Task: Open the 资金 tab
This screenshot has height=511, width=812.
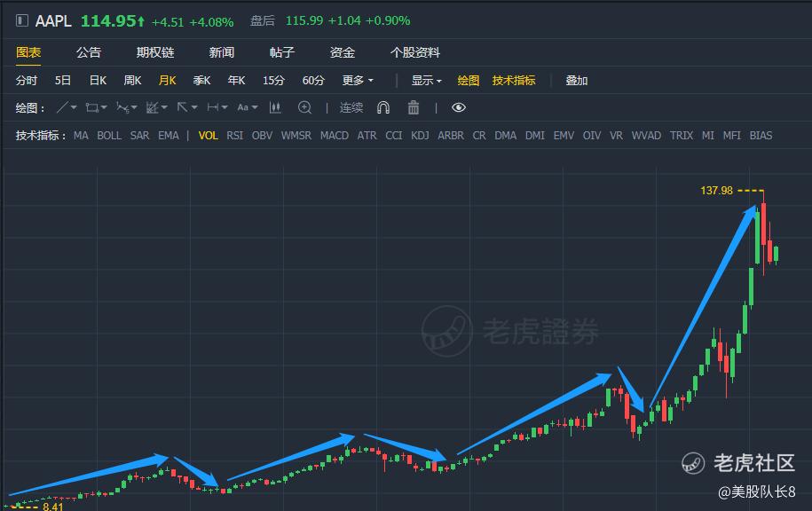Action: click(x=343, y=52)
